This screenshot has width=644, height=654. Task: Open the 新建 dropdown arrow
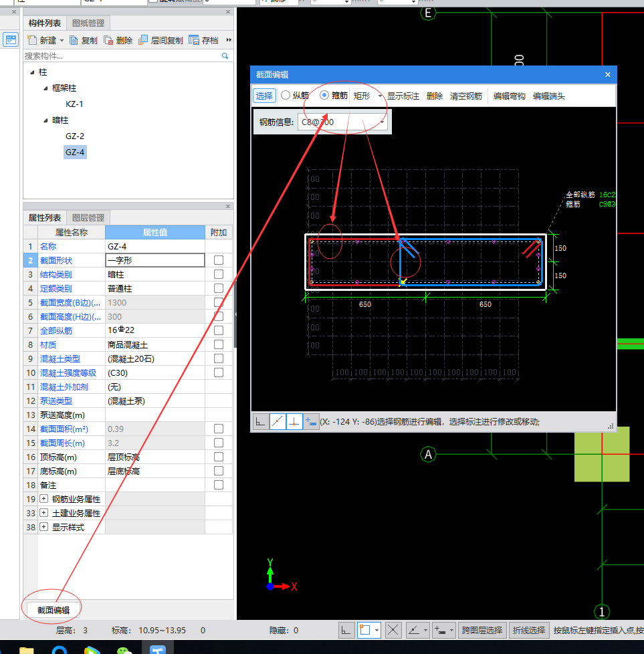62,41
